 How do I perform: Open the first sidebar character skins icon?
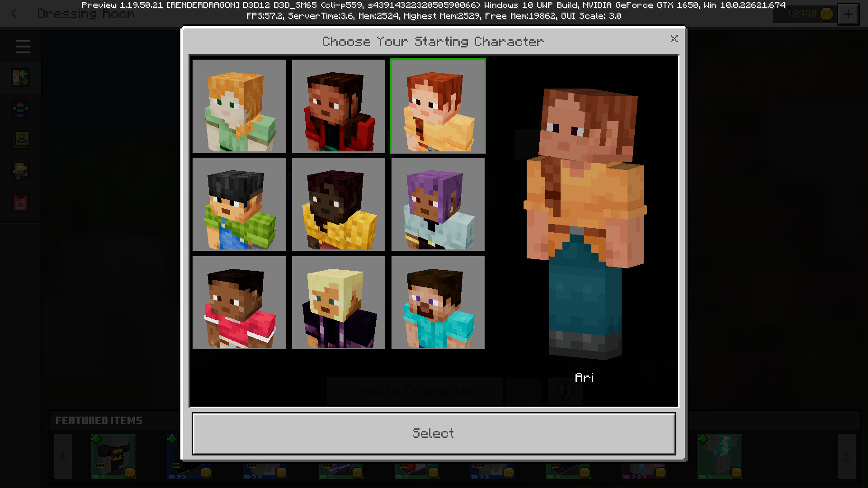click(20, 78)
